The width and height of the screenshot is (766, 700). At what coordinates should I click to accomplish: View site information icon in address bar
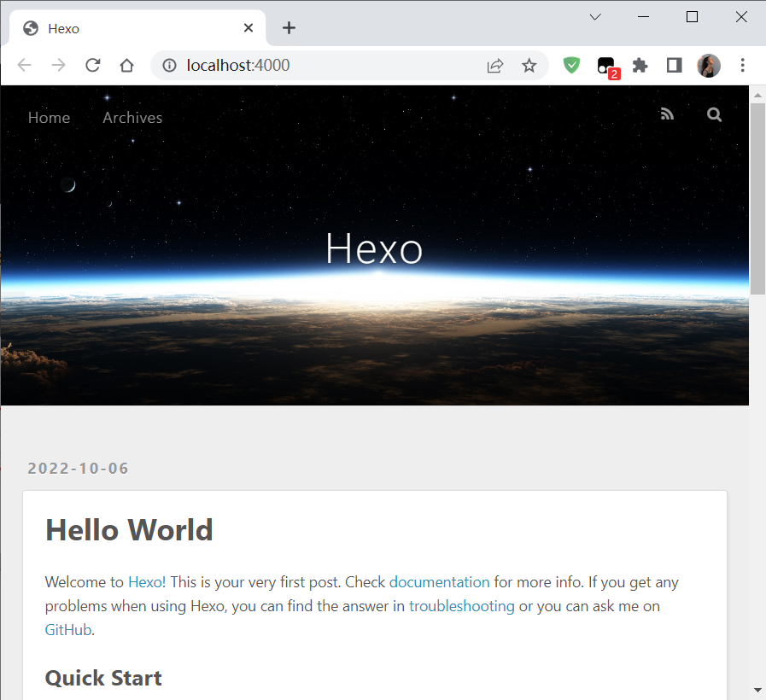click(169, 65)
